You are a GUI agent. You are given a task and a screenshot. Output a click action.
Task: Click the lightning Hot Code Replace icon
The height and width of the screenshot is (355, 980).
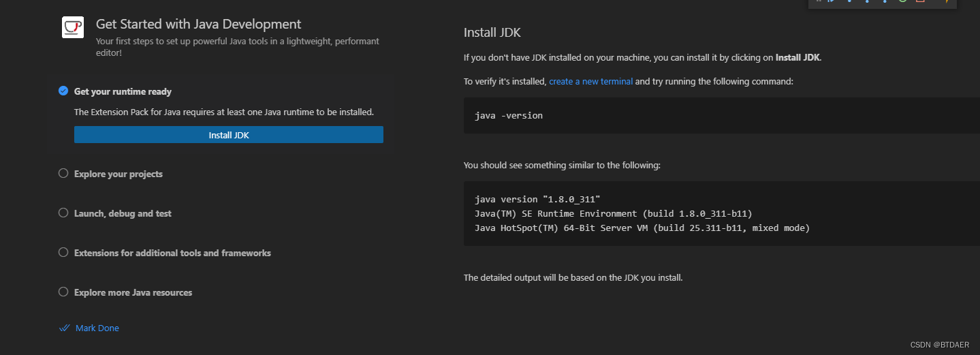947,2
